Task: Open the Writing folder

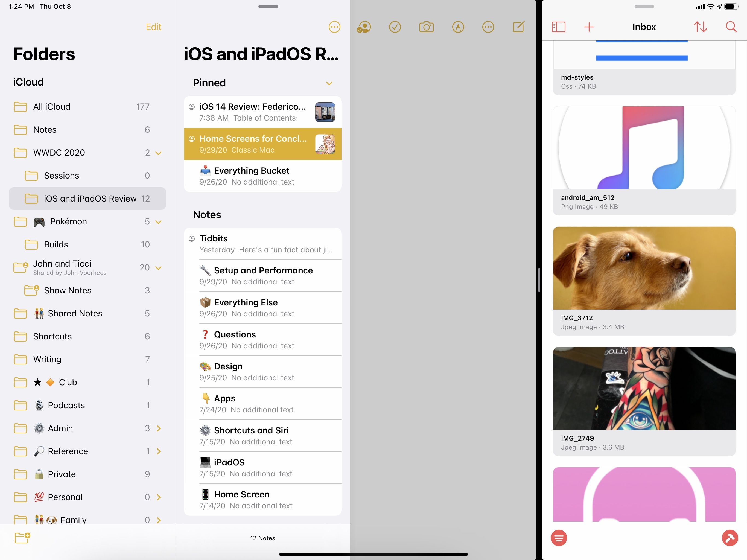Action: [87, 359]
